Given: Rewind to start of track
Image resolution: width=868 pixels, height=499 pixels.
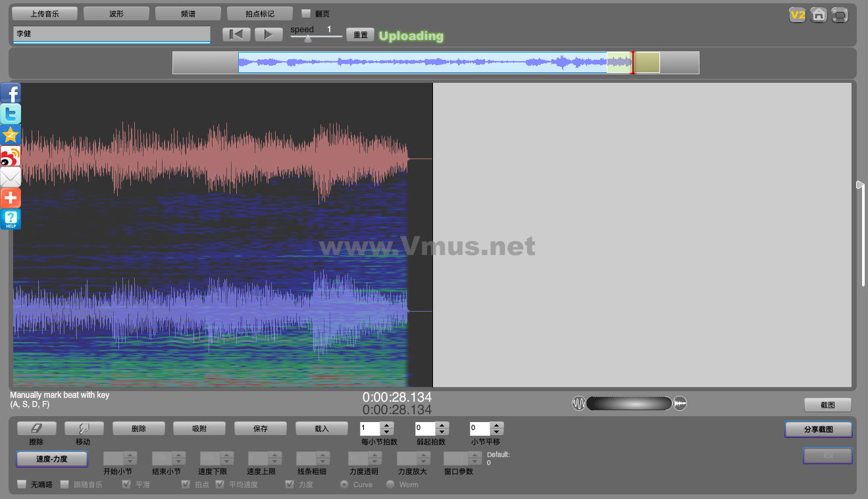Looking at the screenshot, I should click(236, 34).
